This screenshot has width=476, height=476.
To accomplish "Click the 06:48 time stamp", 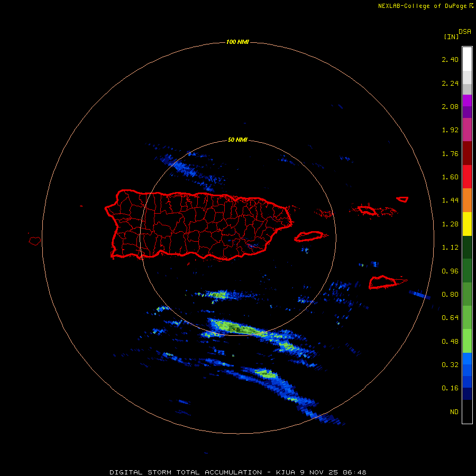I will point(354,472).
